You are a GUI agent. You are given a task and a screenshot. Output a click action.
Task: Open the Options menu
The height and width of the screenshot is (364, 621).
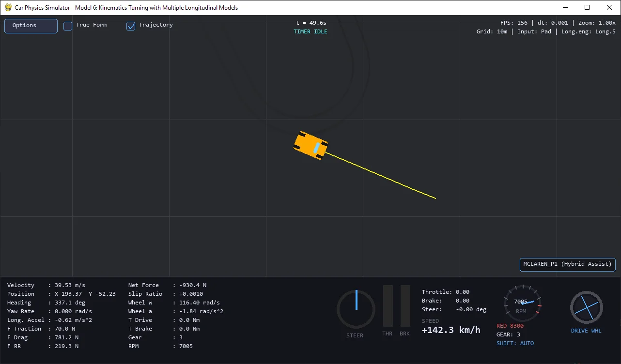click(x=31, y=26)
